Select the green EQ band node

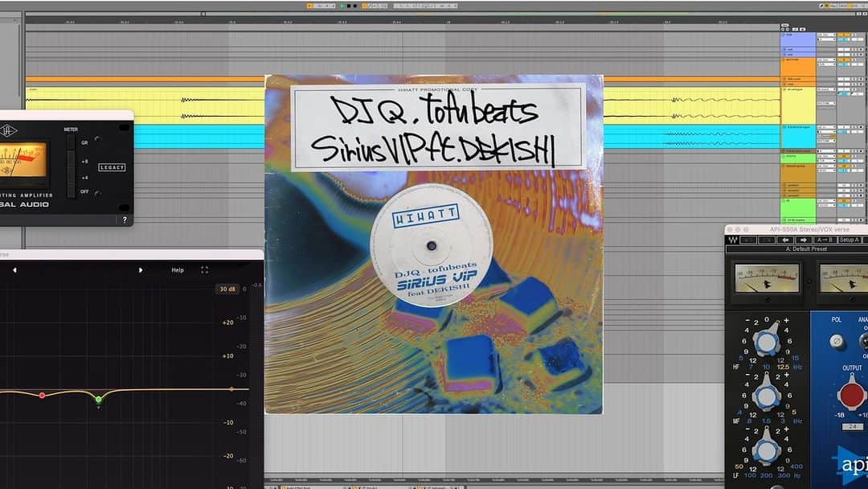pyautogui.click(x=98, y=399)
